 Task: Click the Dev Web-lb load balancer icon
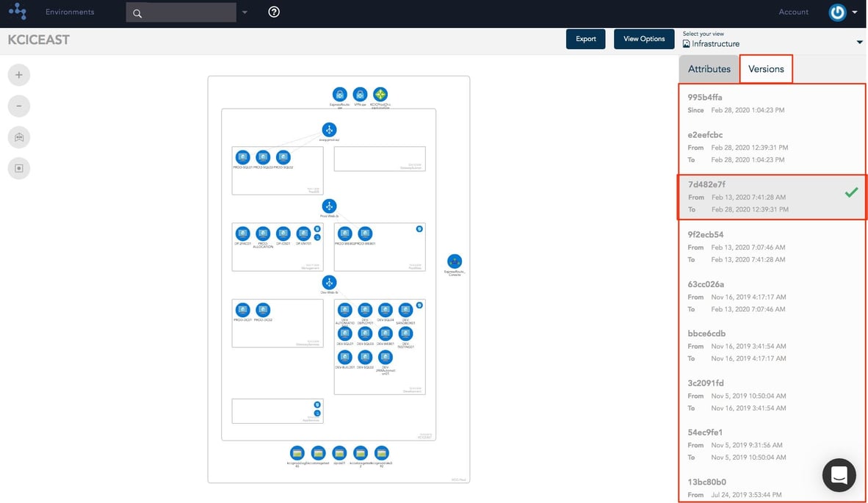click(x=329, y=283)
